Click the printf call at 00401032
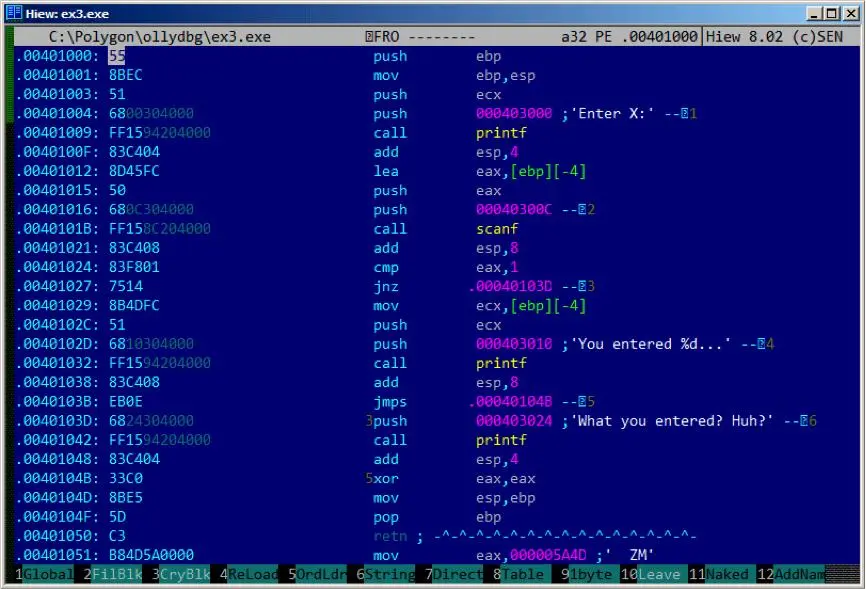This screenshot has width=866, height=589. tap(501, 363)
